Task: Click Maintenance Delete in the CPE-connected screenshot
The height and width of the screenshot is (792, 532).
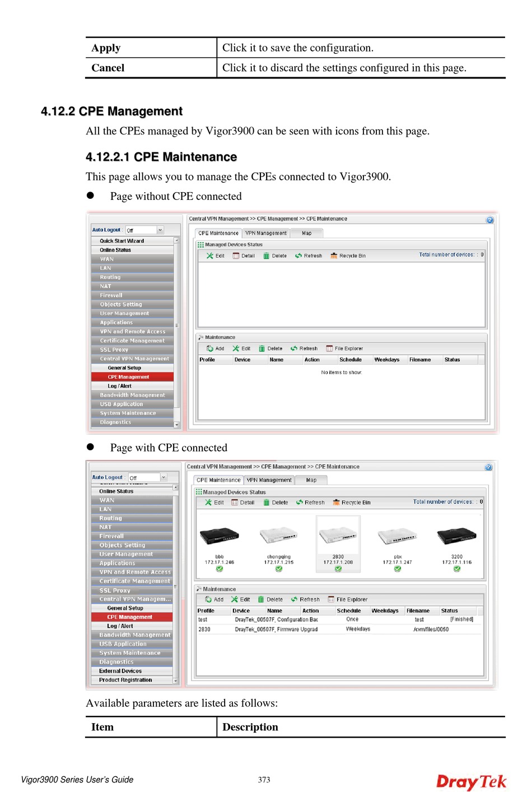Action: tap(270, 599)
